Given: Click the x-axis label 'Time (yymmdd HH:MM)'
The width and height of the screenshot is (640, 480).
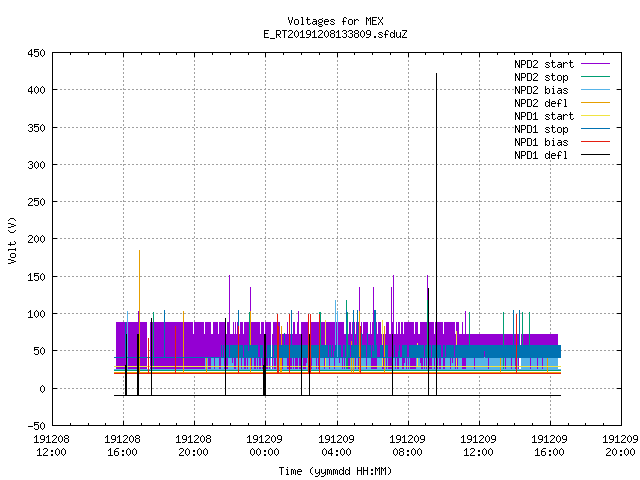Looking at the screenshot, I should pyautogui.click(x=335, y=471).
